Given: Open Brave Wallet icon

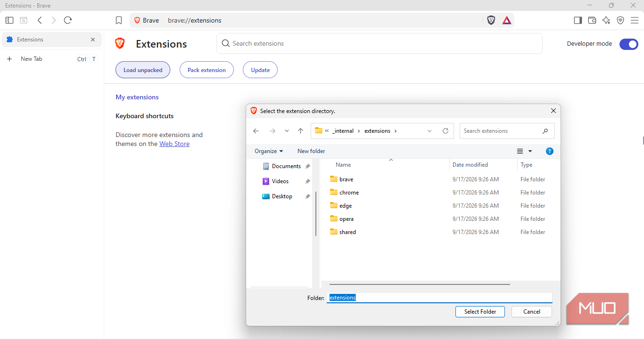Looking at the screenshot, I should (592, 20).
